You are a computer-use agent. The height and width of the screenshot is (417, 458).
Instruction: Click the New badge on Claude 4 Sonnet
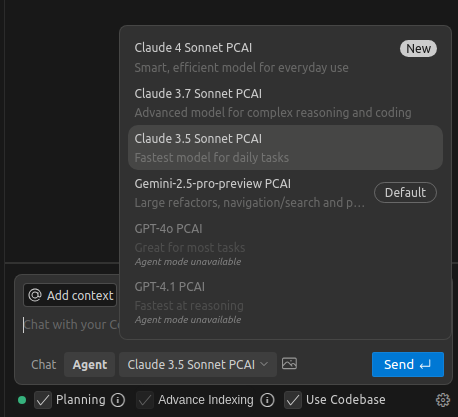(418, 49)
